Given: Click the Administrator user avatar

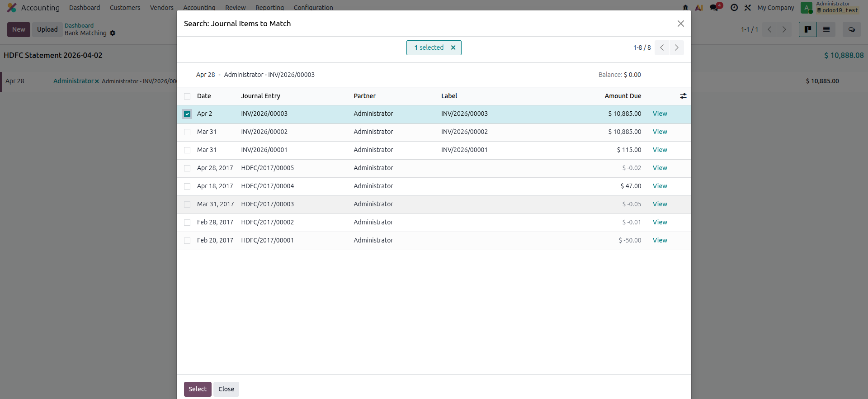Looking at the screenshot, I should point(807,8).
